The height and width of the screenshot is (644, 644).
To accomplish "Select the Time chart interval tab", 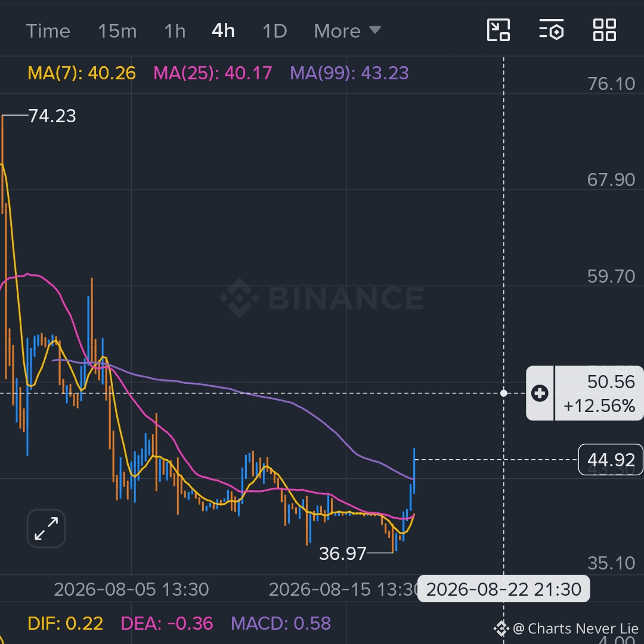I will click(x=48, y=31).
